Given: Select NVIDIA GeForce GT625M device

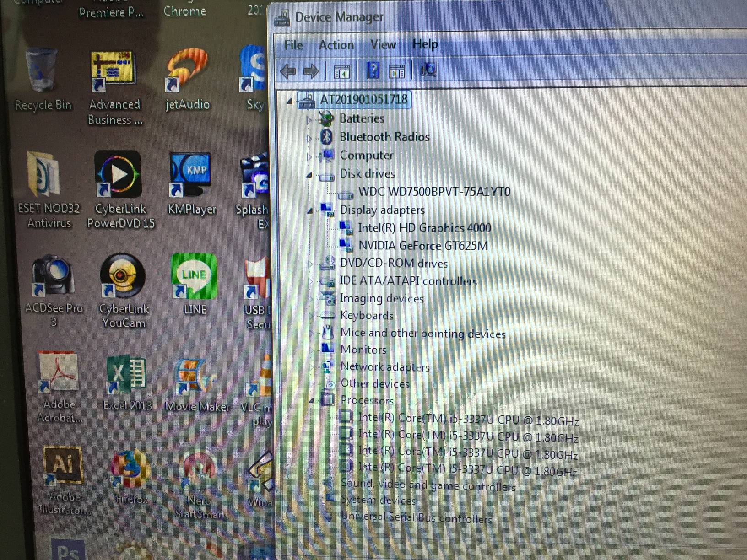Looking at the screenshot, I should pyautogui.click(x=422, y=246).
